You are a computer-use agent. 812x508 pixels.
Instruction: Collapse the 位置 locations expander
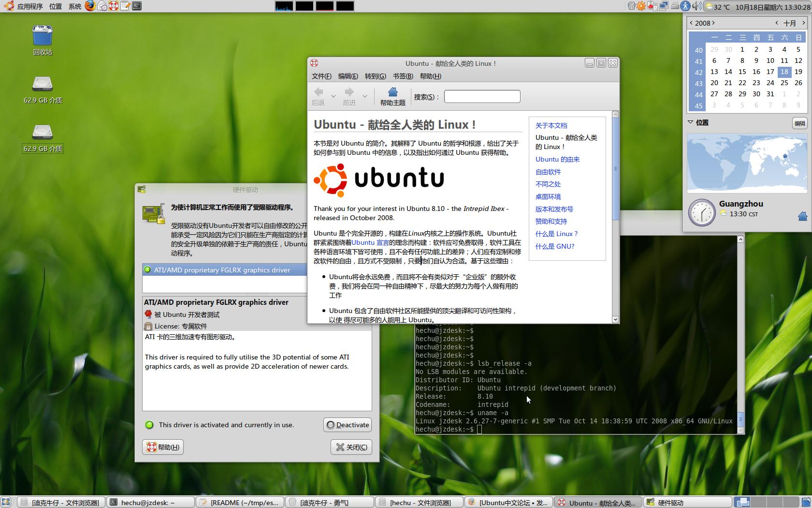click(691, 122)
